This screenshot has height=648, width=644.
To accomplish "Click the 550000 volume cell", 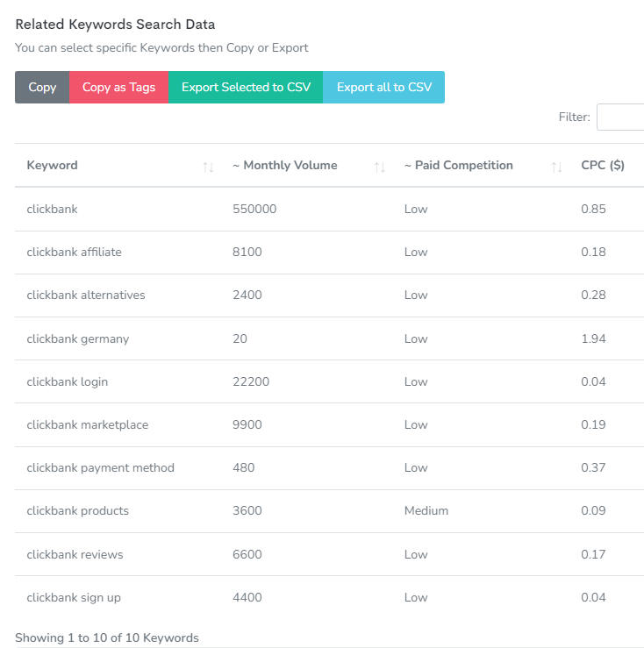I will (254, 209).
